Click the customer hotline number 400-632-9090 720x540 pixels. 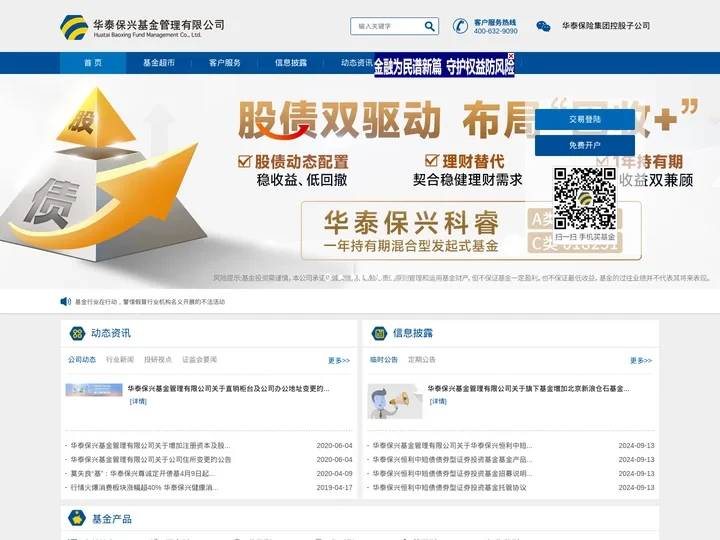click(495, 31)
